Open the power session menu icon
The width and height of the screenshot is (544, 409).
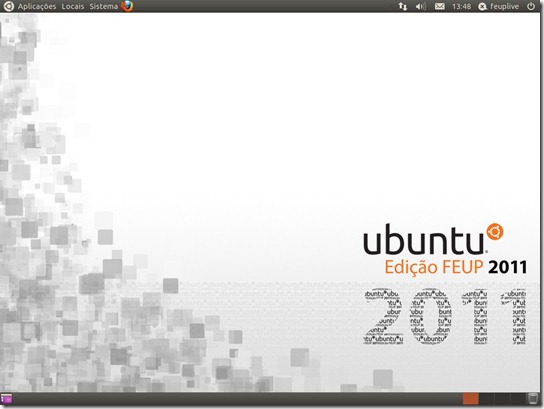531,6
